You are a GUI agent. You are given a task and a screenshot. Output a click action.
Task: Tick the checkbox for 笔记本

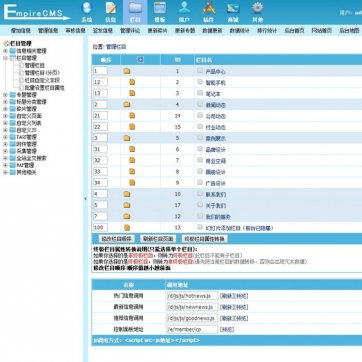[200, 93]
